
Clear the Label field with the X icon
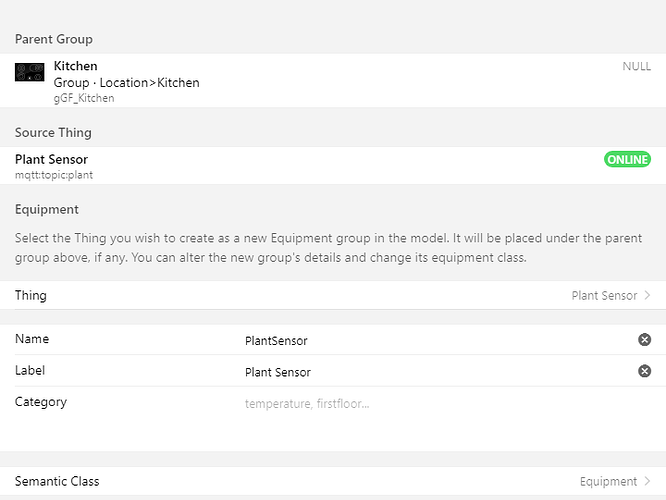coord(645,371)
